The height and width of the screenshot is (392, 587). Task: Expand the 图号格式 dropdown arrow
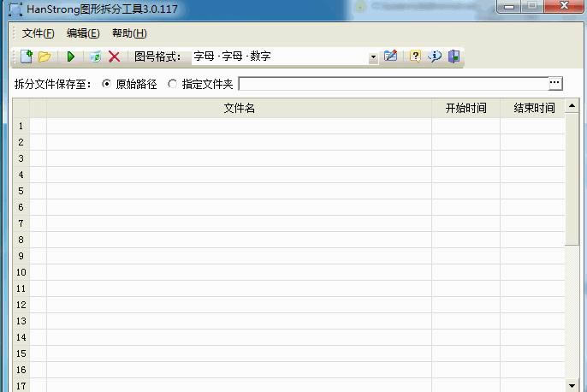click(x=373, y=57)
